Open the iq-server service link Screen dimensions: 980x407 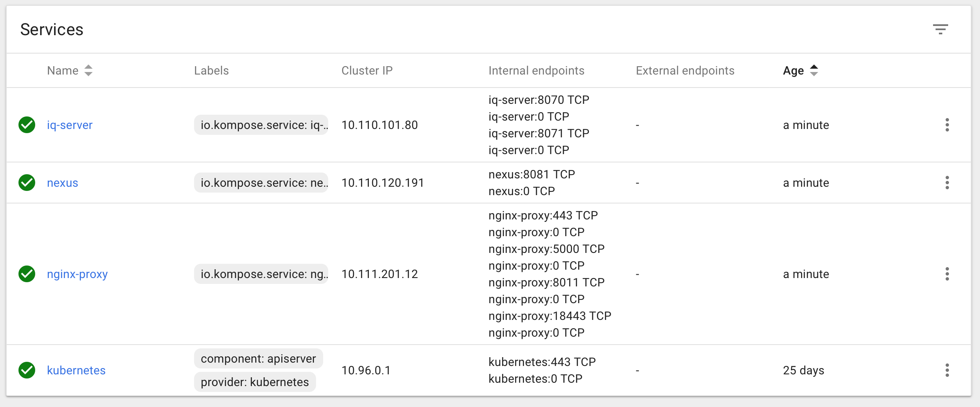click(70, 125)
